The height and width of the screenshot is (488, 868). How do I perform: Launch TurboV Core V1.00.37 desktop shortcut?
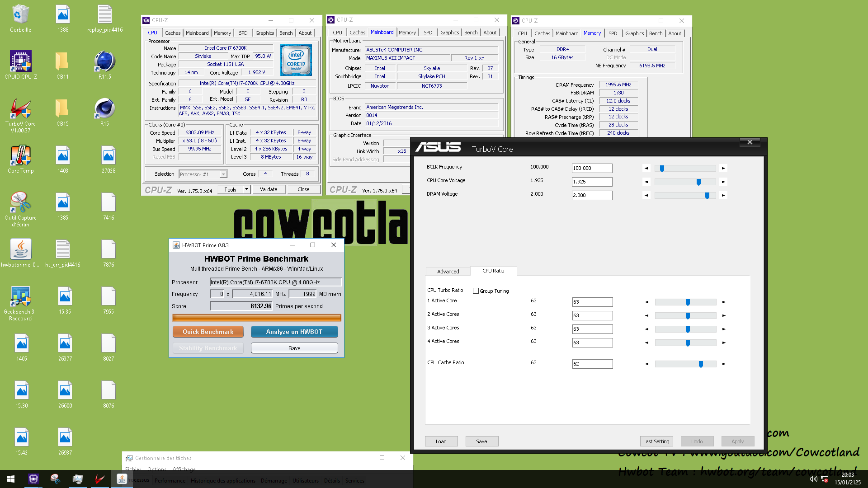coord(20,115)
